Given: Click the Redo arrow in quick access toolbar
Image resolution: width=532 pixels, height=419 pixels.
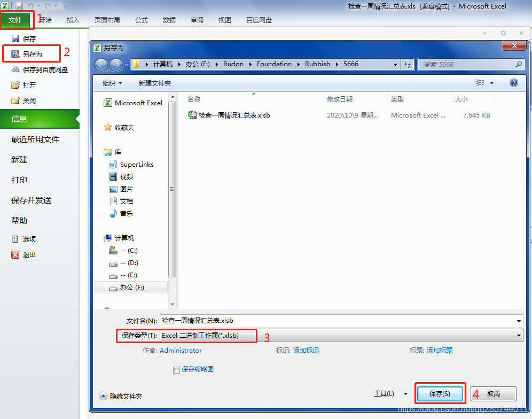Looking at the screenshot, I should point(48,6).
